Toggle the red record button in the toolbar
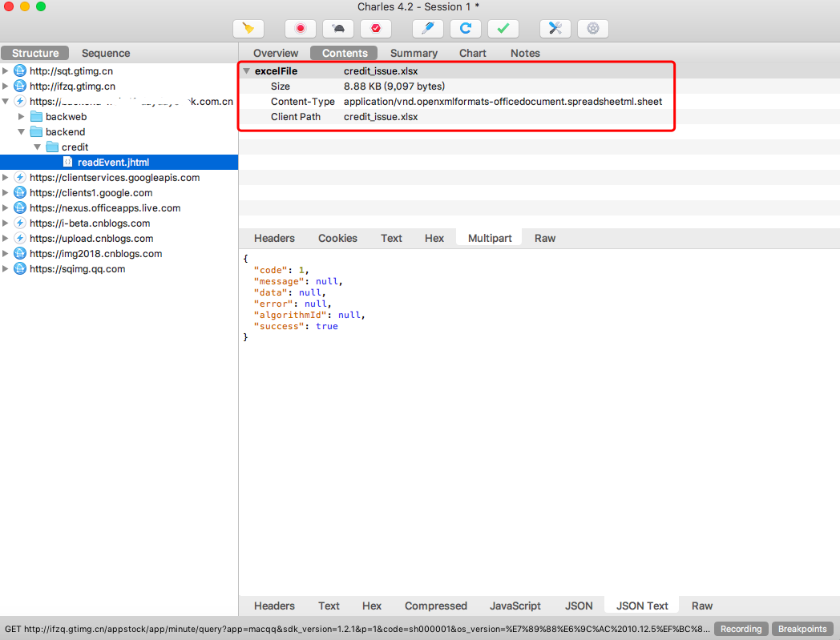The width and height of the screenshot is (840, 640). pyautogui.click(x=301, y=28)
